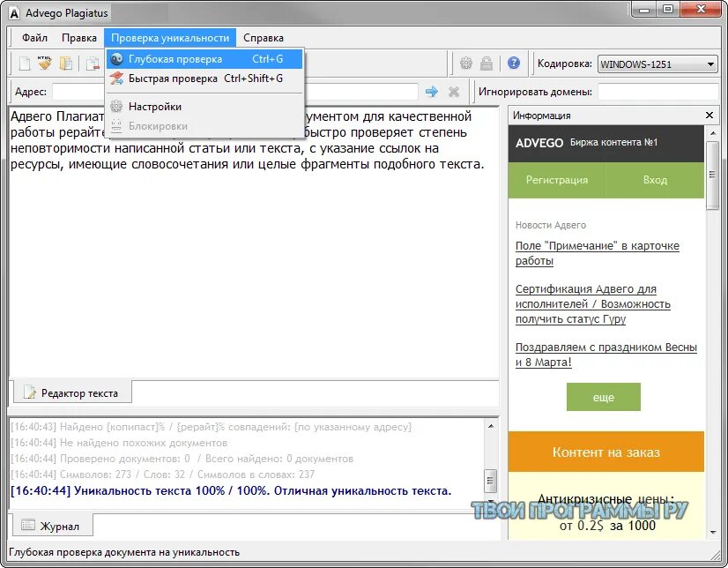
Task: Click the Advego Plagiatus title bar app icon
Action: pyautogui.click(x=14, y=13)
